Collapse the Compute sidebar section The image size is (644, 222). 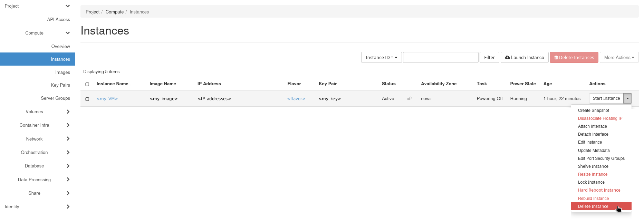[x=68, y=33]
